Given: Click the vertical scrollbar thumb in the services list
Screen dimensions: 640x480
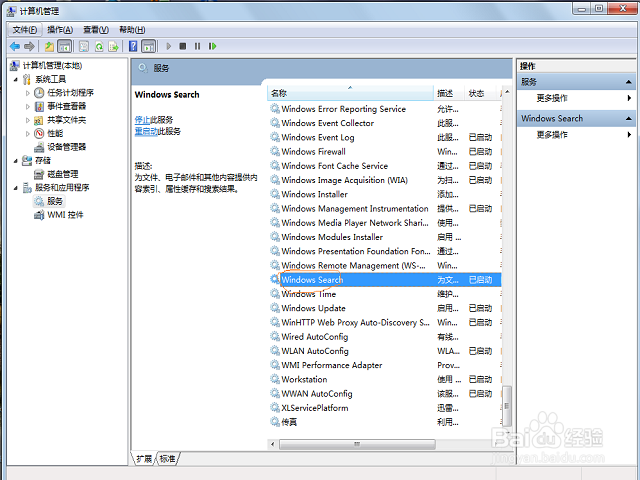Looking at the screenshot, I should point(507,406).
